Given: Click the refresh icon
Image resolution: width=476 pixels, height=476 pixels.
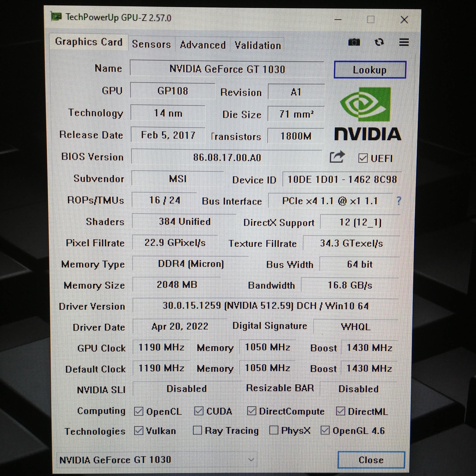Looking at the screenshot, I should pos(379,42).
